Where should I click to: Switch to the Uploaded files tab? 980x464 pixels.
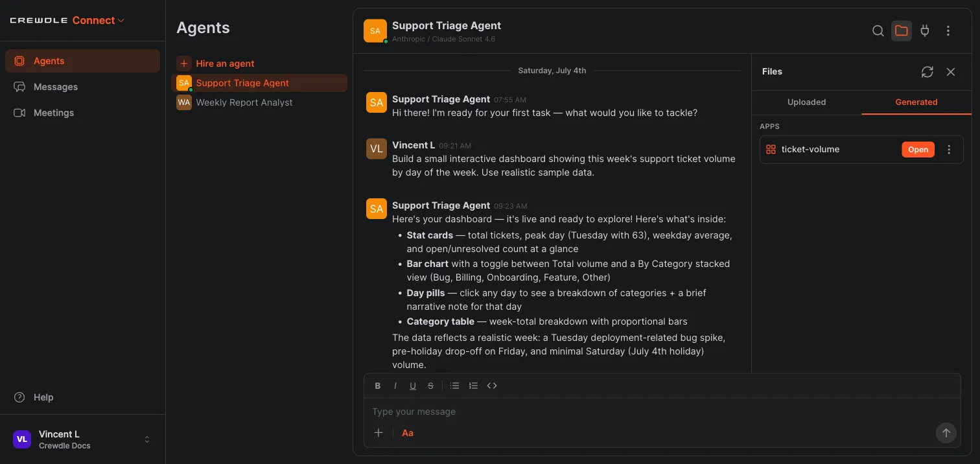(x=806, y=102)
